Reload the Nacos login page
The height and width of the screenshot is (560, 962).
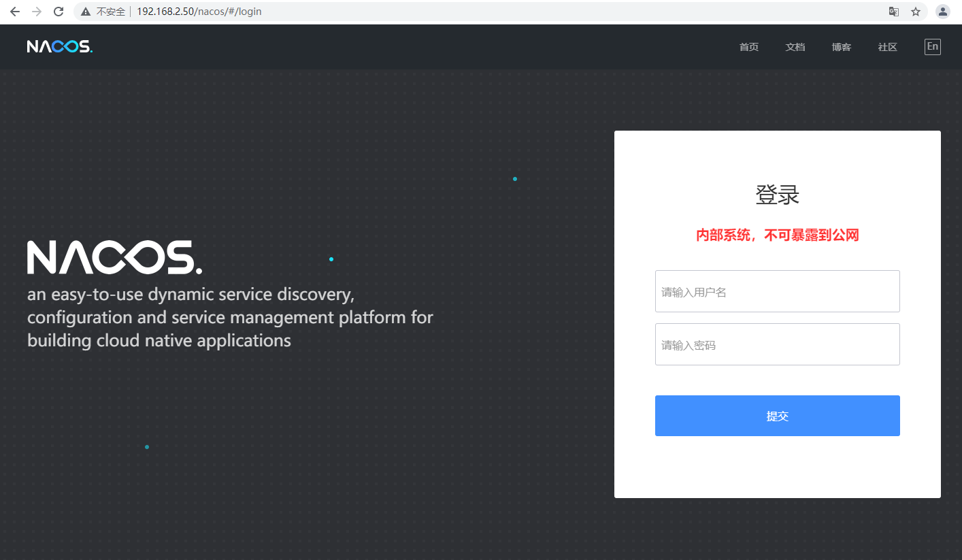59,12
